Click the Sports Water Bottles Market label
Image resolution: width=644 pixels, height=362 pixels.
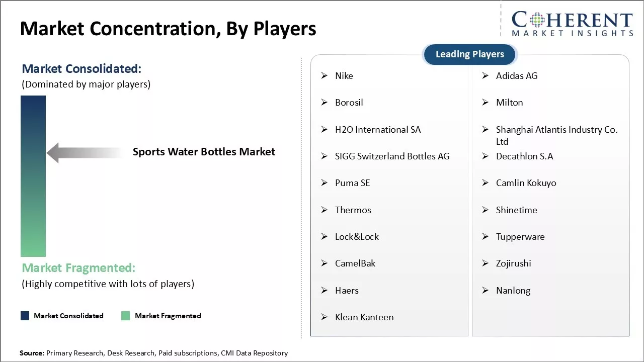pyautogui.click(x=204, y=152)
